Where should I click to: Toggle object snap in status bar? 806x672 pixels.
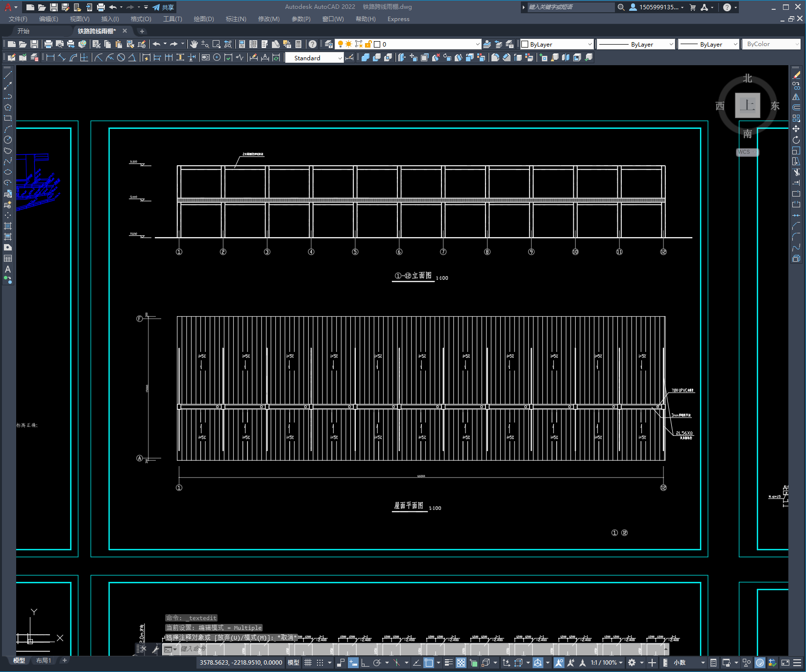click(x=429, y=663)
